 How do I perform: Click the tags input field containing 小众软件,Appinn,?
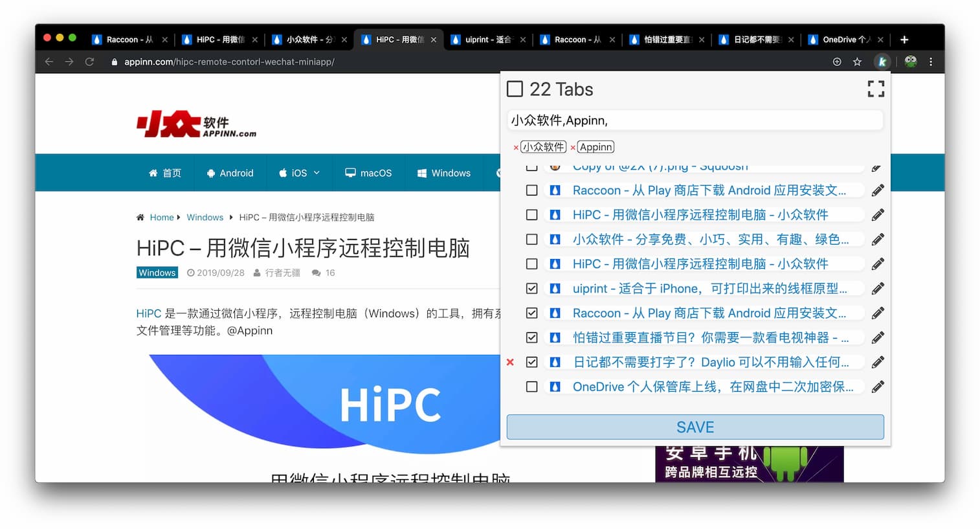(695, 120)
